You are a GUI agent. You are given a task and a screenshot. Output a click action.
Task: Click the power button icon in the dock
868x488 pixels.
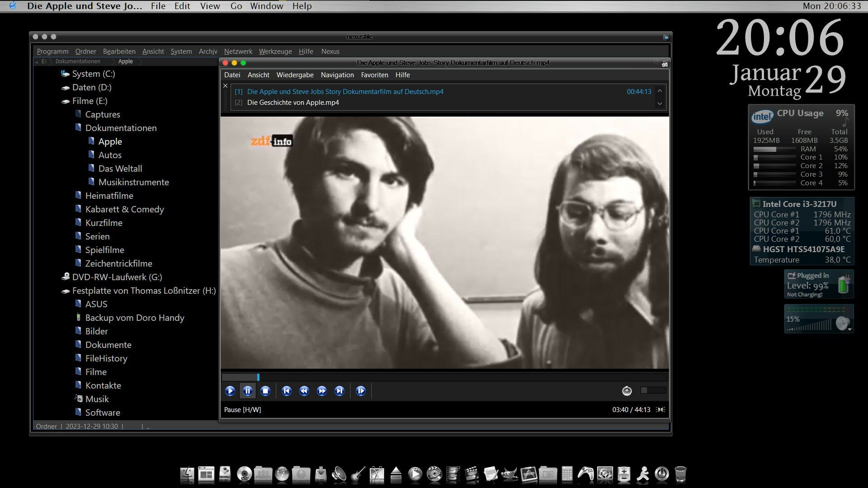tap(662, 474)
